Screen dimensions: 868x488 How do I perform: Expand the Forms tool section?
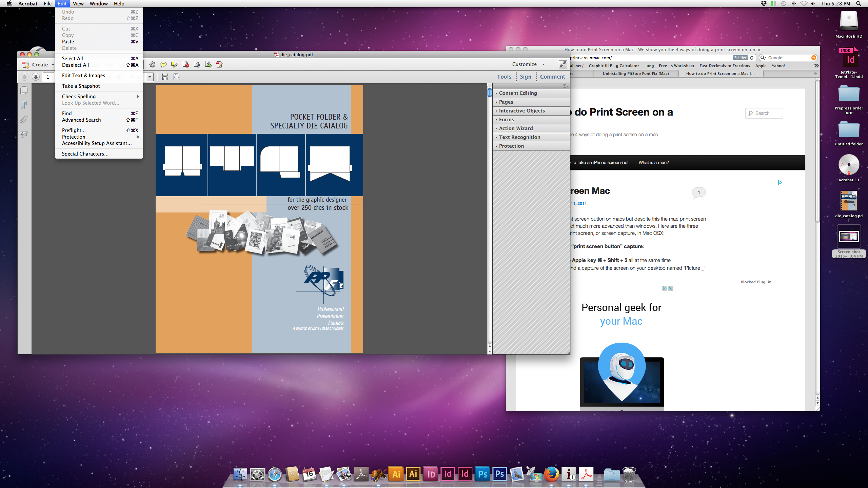pos(531,120)
